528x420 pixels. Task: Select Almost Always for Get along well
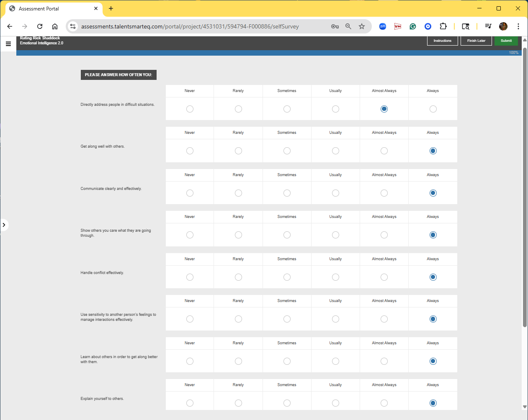click(384, 151)
